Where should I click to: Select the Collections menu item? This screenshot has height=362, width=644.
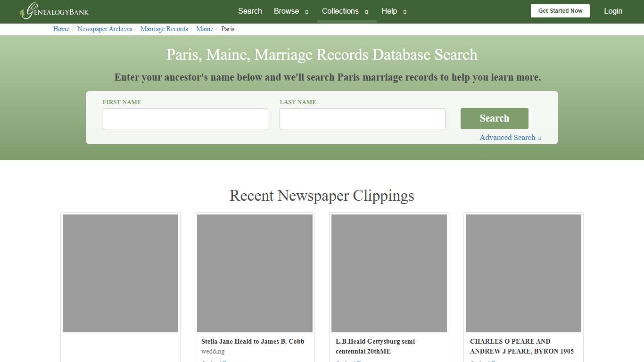[x=340, y=11]
